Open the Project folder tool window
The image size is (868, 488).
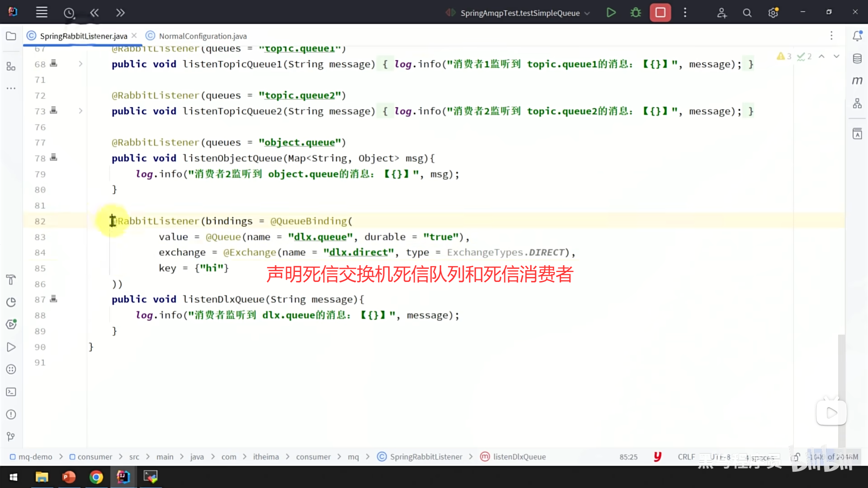[11, 36]
